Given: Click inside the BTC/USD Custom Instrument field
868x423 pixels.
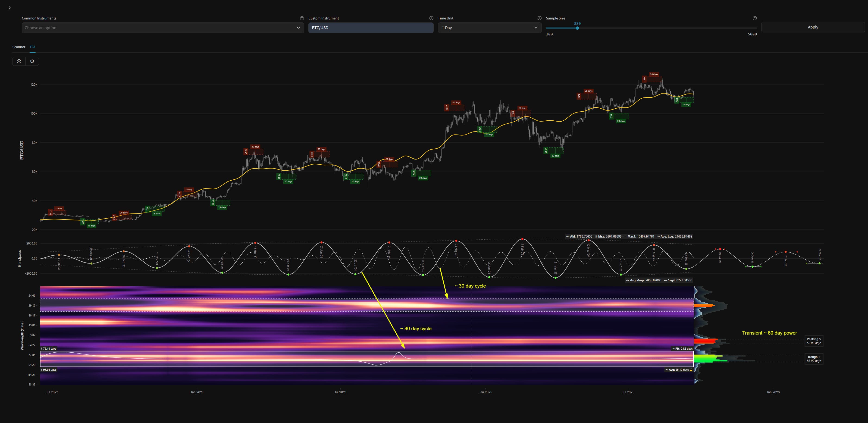Looking at the screenshot, I should coord(371,28).
